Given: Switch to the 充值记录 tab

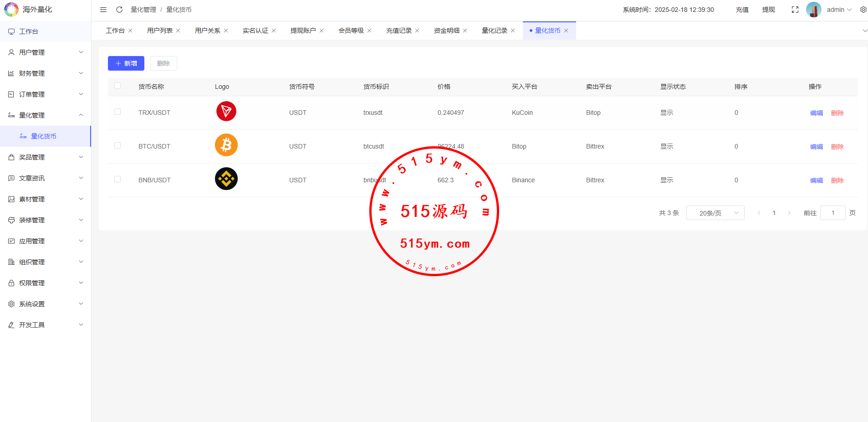Looking at the screenshot, I should [x=398, y=31].
